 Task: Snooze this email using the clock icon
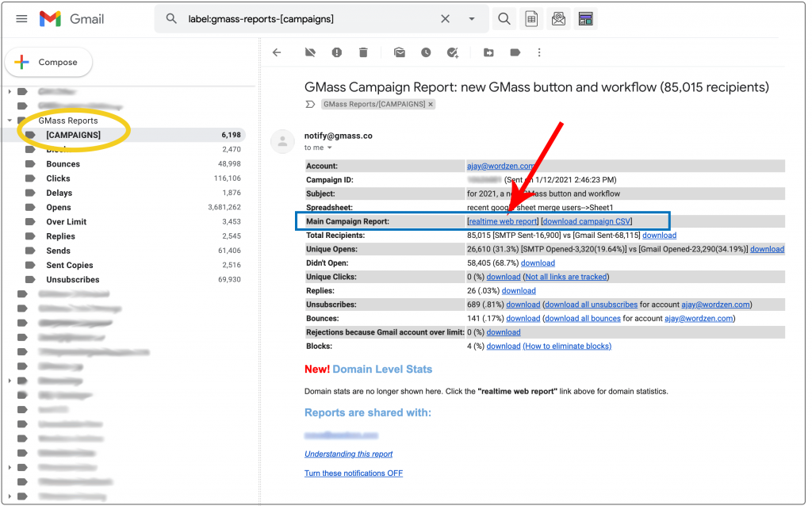[x=426, y=52]
